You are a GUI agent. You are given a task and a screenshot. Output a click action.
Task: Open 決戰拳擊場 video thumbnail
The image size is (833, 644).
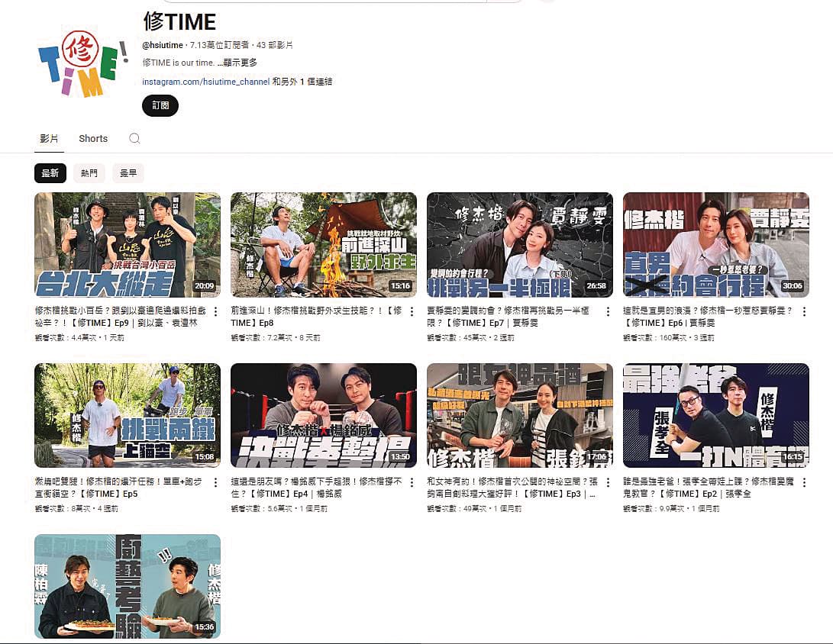(324, 415)
